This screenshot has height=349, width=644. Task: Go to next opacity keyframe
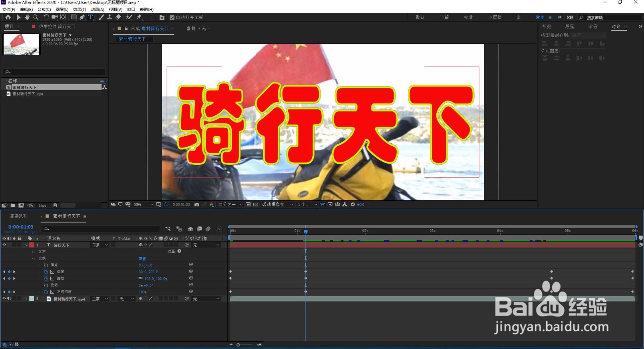pos(14,292)
